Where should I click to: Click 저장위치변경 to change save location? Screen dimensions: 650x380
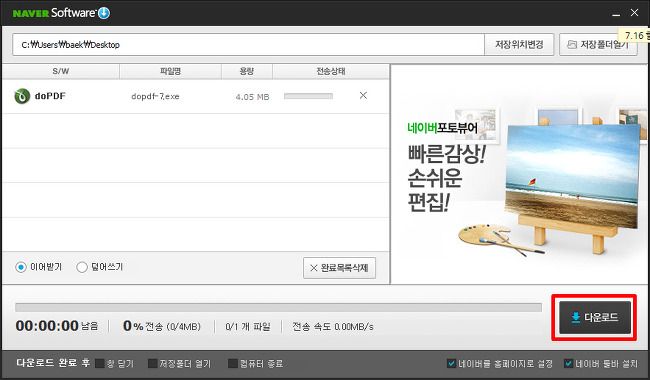[519, 44]
